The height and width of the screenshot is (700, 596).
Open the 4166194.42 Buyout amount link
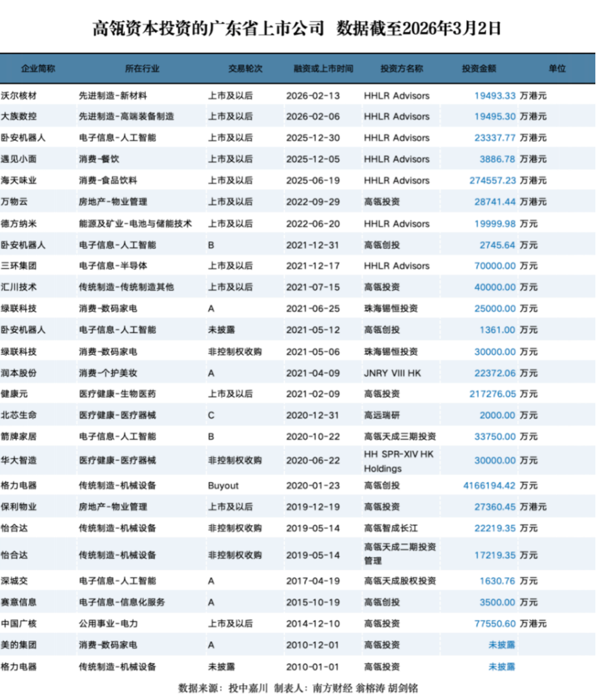[x=489, y=485]
